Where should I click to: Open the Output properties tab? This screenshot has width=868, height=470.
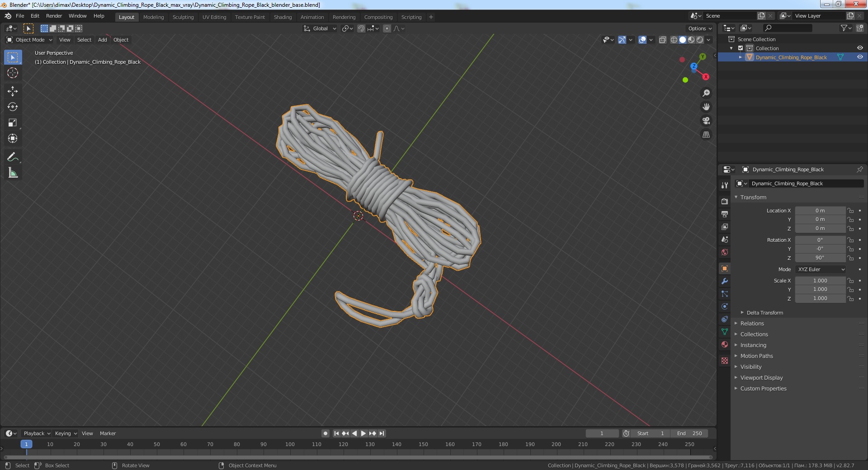[725, 214]
